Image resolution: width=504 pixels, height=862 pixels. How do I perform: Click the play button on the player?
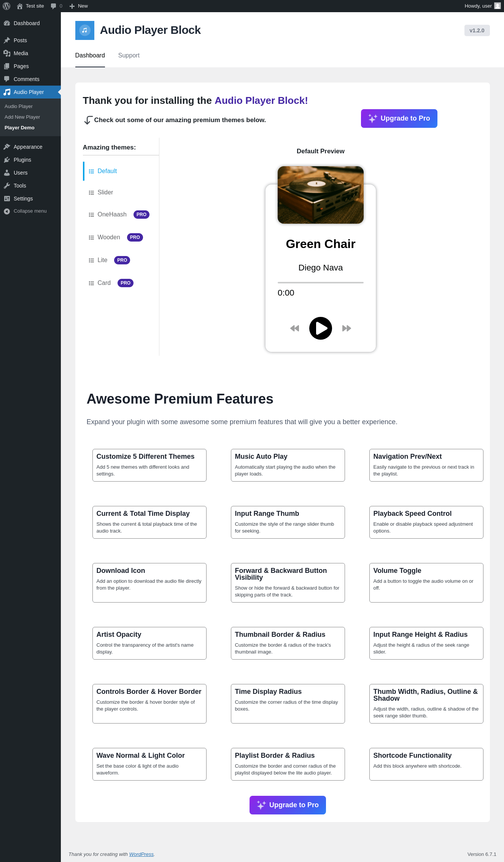click(x=320, y=328)
